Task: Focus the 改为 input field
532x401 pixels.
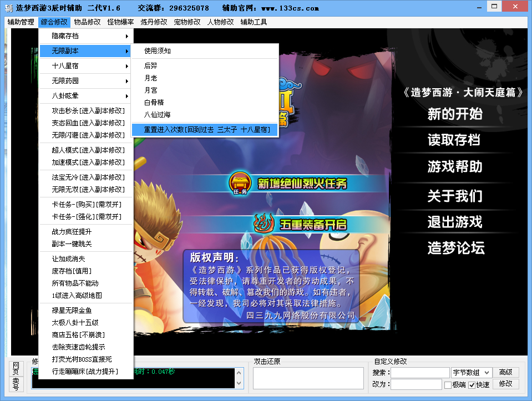Action: (x=416, y=384)
